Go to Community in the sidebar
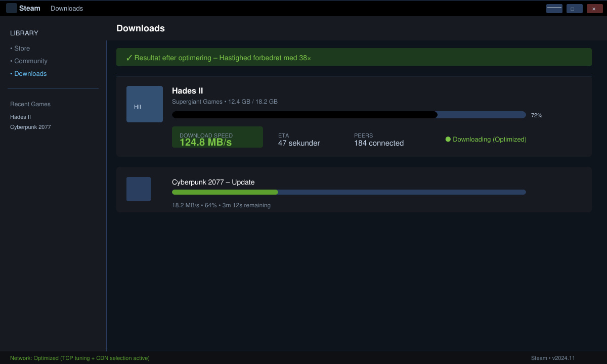This screenshot has height=364, width=607. pyautogui.click(x=29, y=61)
